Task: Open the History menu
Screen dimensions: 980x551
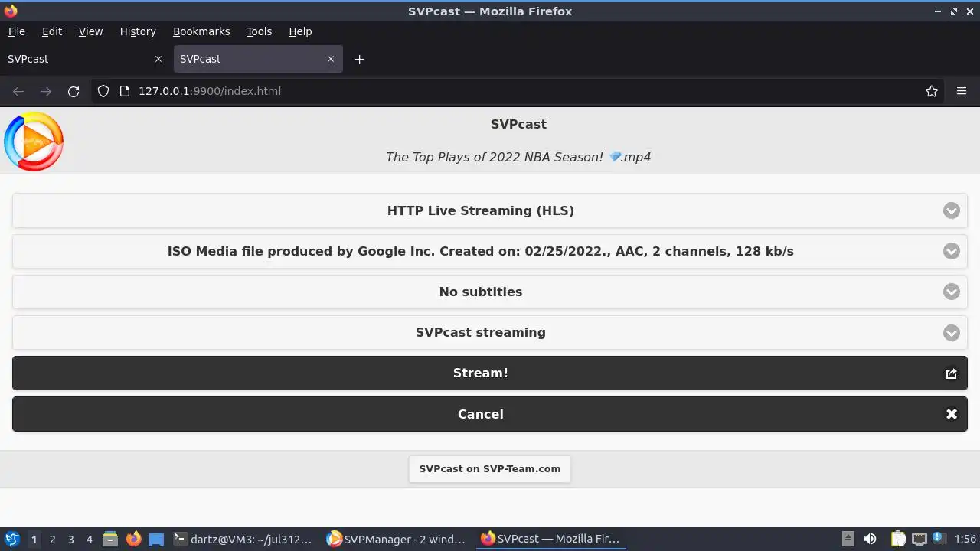Action: tap(138, 31)
